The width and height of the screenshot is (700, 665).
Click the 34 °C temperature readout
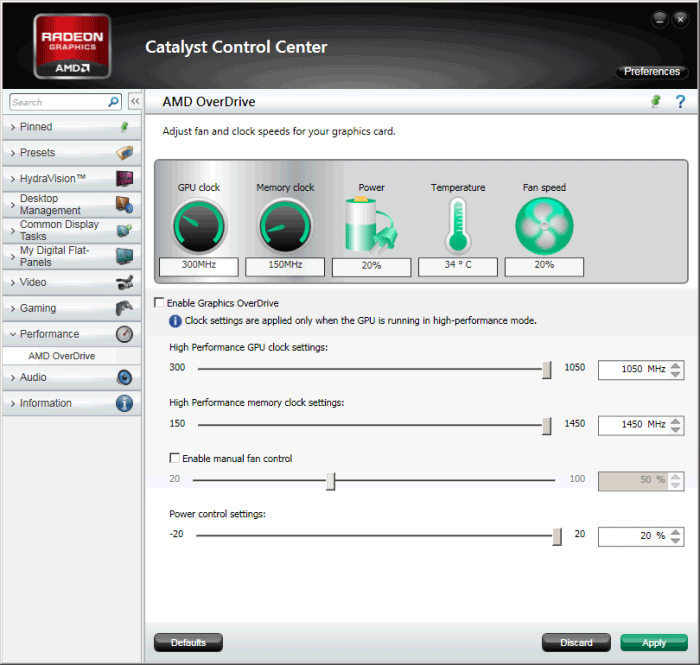[x=458, y=266]
